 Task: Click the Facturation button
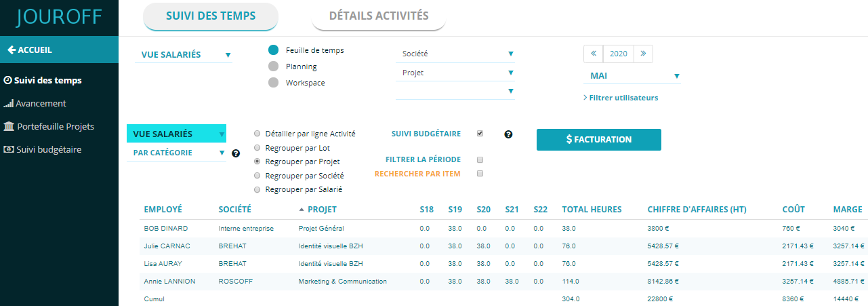(x=598, y=140)
